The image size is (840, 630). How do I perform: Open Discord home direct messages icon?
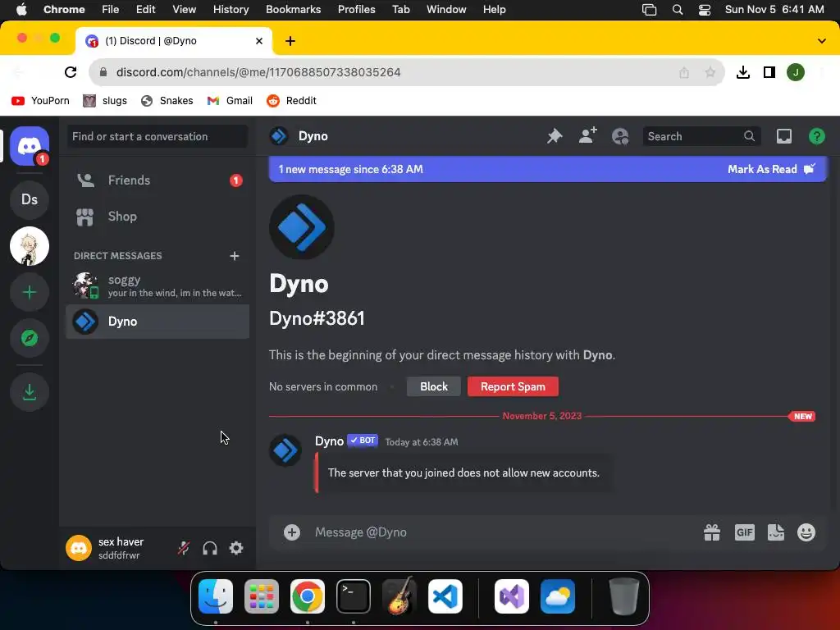click(30, 146)
